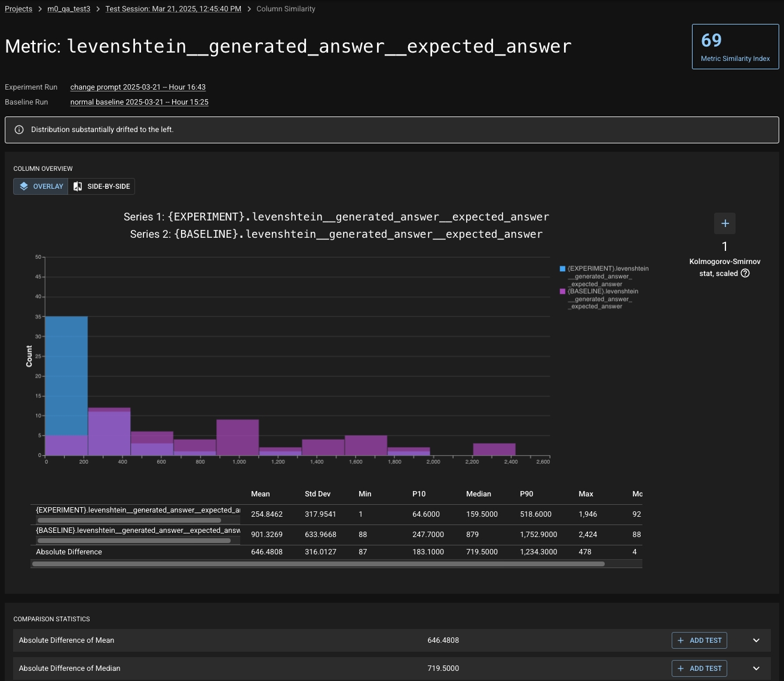784x681 pixels.
Task: Click the stats table horizontal scrollbar
Action: [318, 564]
